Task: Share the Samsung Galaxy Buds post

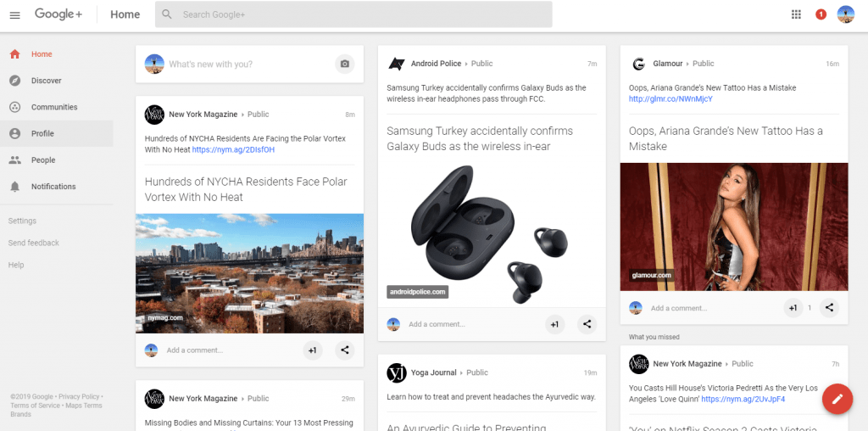Action: tap(587, 325)
